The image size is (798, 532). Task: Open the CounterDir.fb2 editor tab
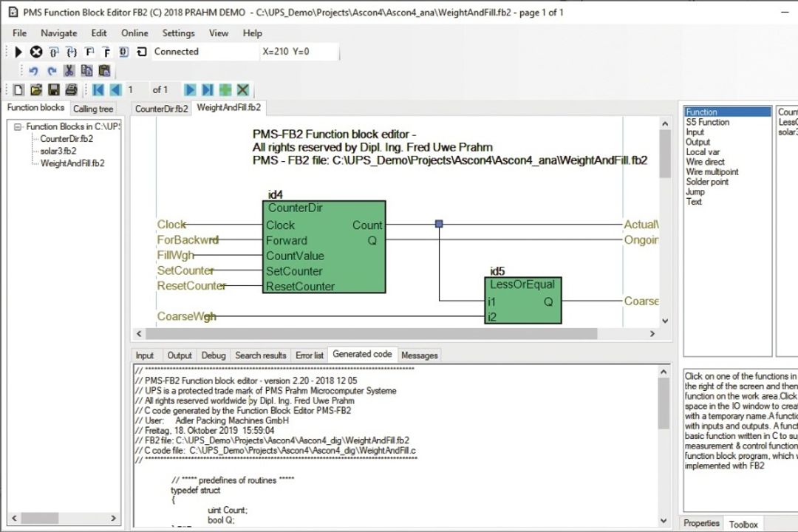click(x=161, y=109)
